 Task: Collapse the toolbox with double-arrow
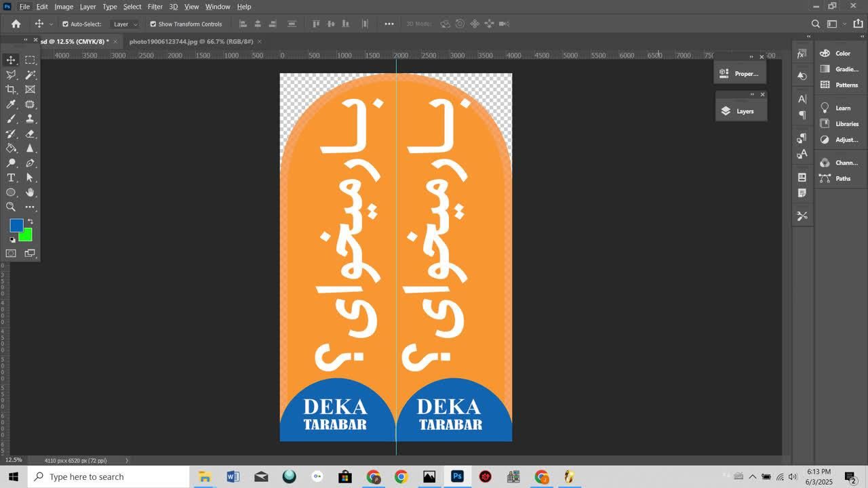26,40
